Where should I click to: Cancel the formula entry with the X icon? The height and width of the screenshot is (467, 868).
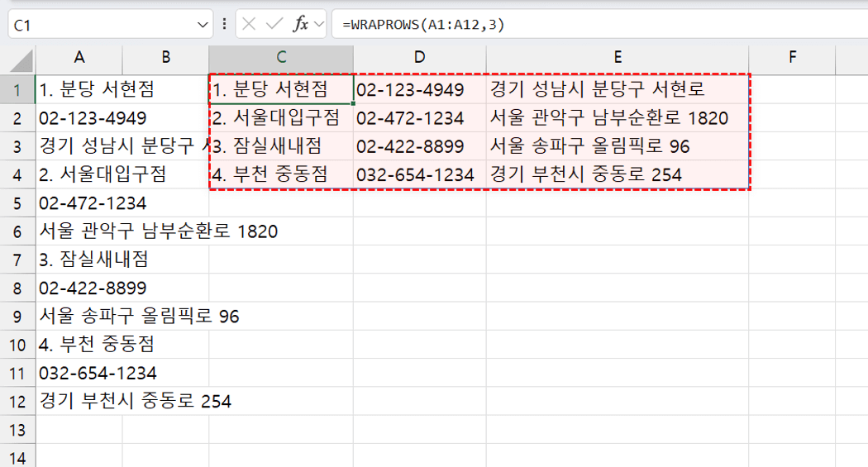(249, 24)
